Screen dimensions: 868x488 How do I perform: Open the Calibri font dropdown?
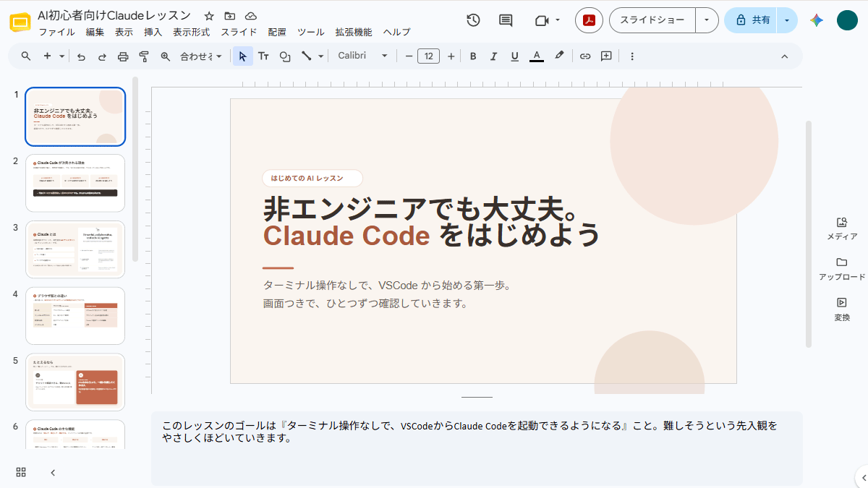363,56
